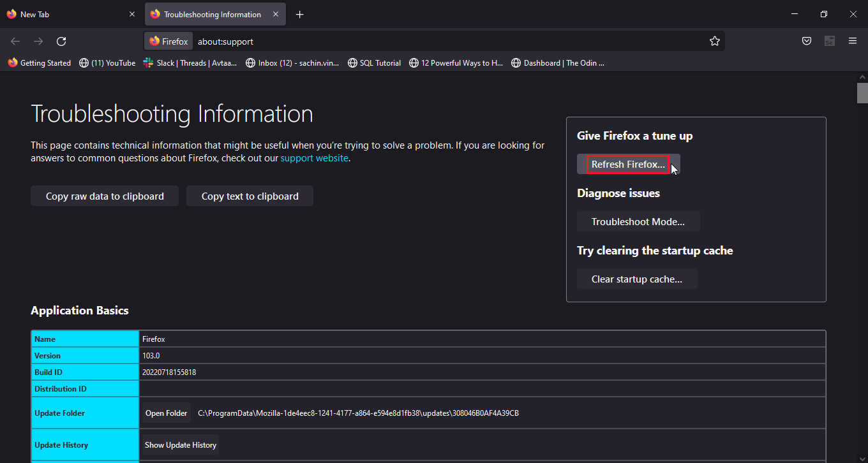Click Clear startup cache button

[637, 279]
